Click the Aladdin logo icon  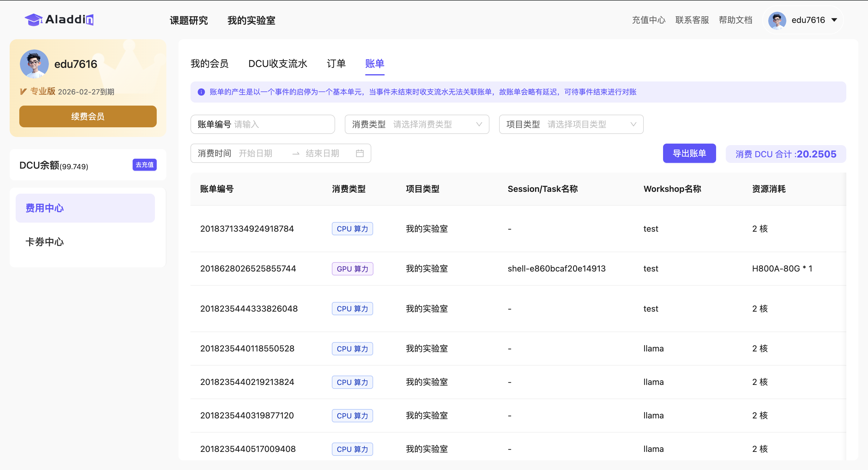tap(34, 20)
